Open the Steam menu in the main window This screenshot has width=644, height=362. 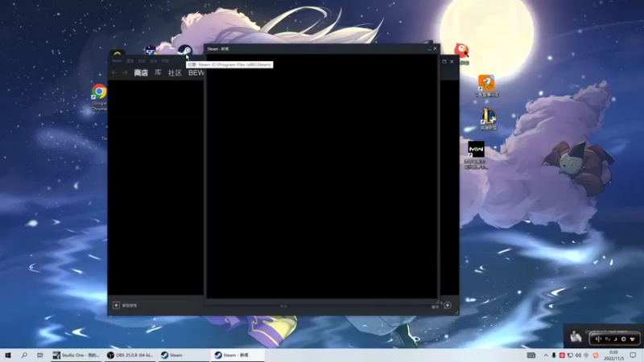(x=117, y=61)
